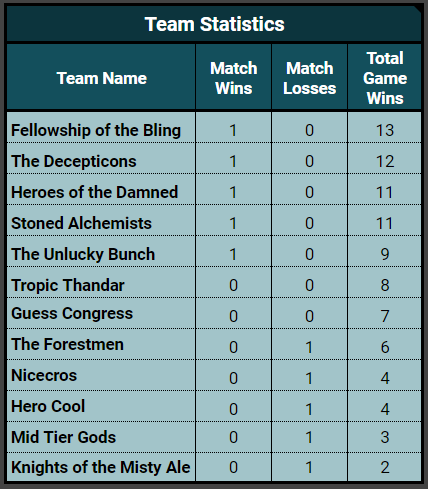The width and height of the screenshot is (428, 489).
Task: Select The Unlucky Bunch row
Action: coord(214,254)
